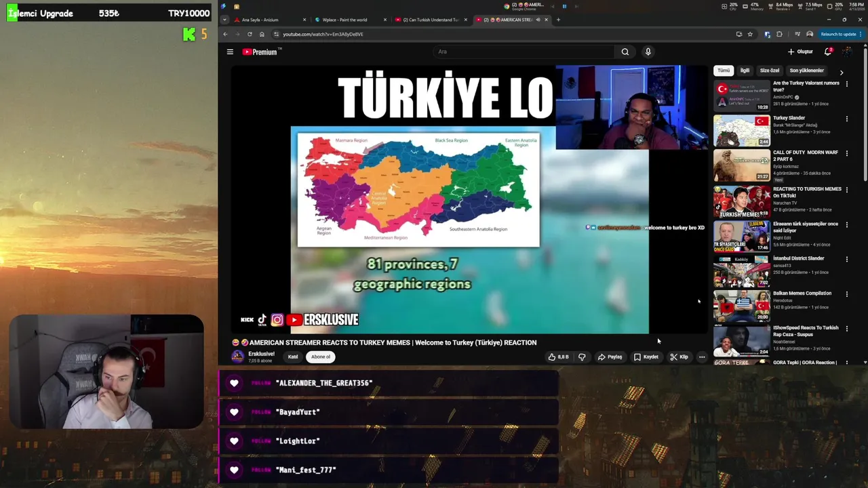This screenshot has width=868, height=488.
Task: Subscribe with Abone ol button
Action: pyautogui.click(x=320, y=357)
